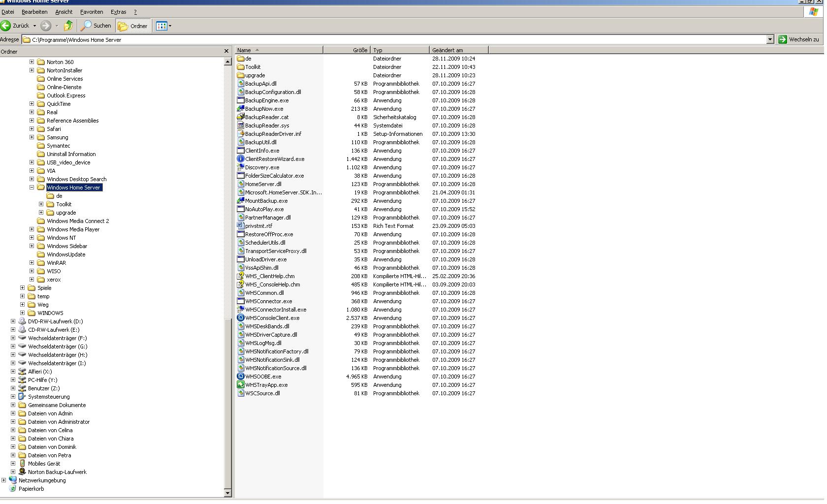This screenshot has width=827, height=504.
Task: Select the Discovery.exe file icon
Action: (x=241, y=167)
